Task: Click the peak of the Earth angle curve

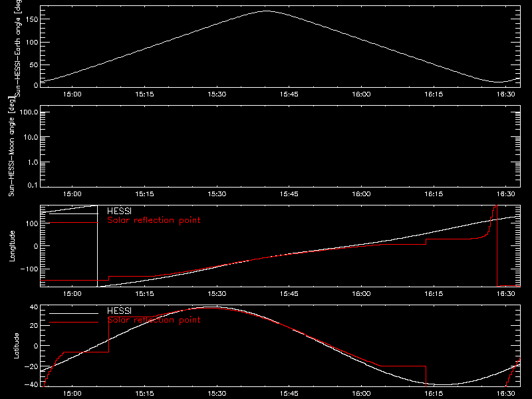Action: (267, 11)
